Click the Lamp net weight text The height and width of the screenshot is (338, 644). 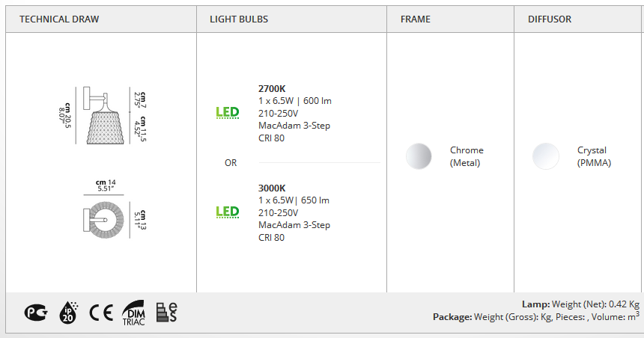point(581,304)
